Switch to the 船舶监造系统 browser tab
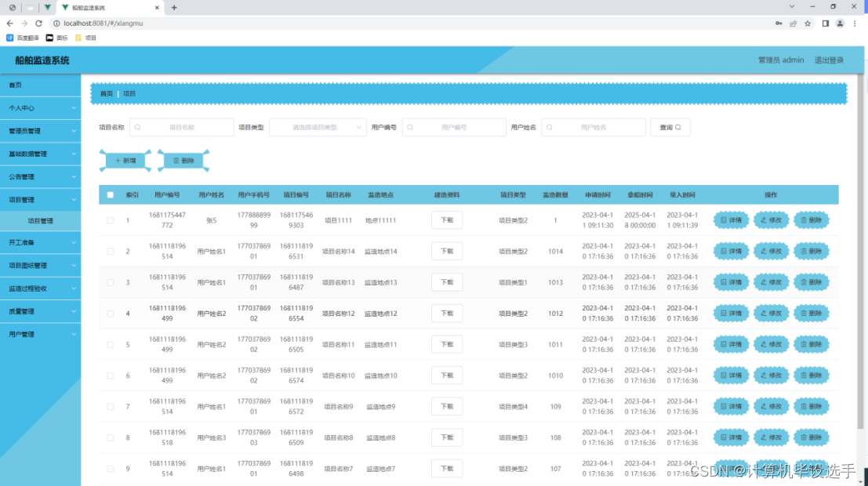This screenshot has width=868, height=486. (110, 8)
